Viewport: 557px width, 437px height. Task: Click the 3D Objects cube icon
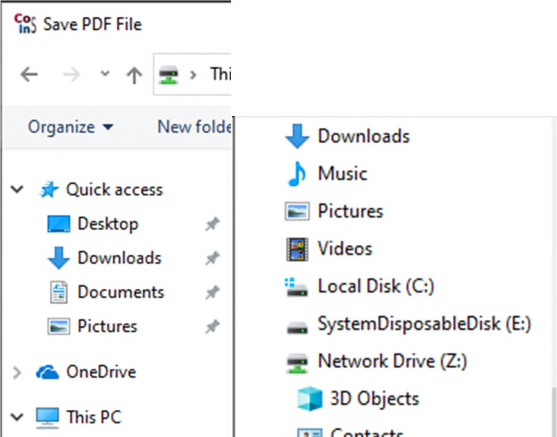click(310, 399)
